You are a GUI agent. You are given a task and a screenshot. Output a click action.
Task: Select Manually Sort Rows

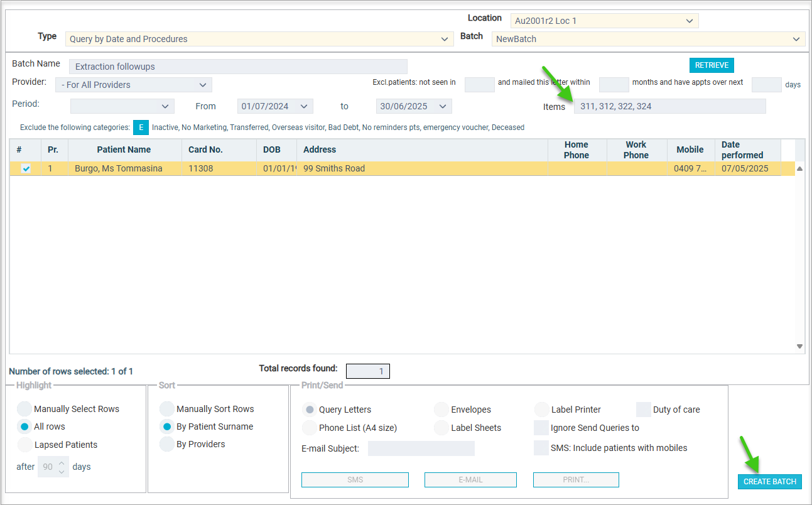point(167,409)
